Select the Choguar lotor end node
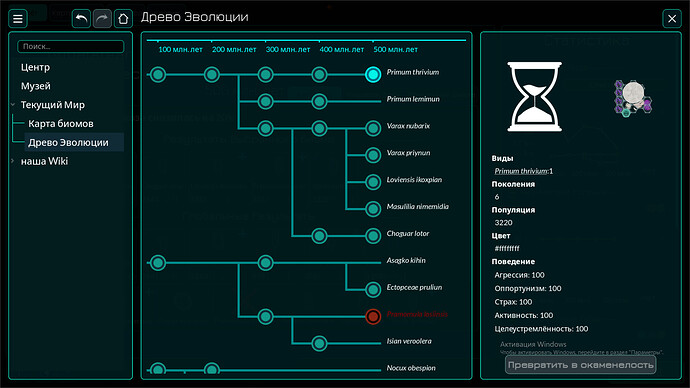 [373, 236]
